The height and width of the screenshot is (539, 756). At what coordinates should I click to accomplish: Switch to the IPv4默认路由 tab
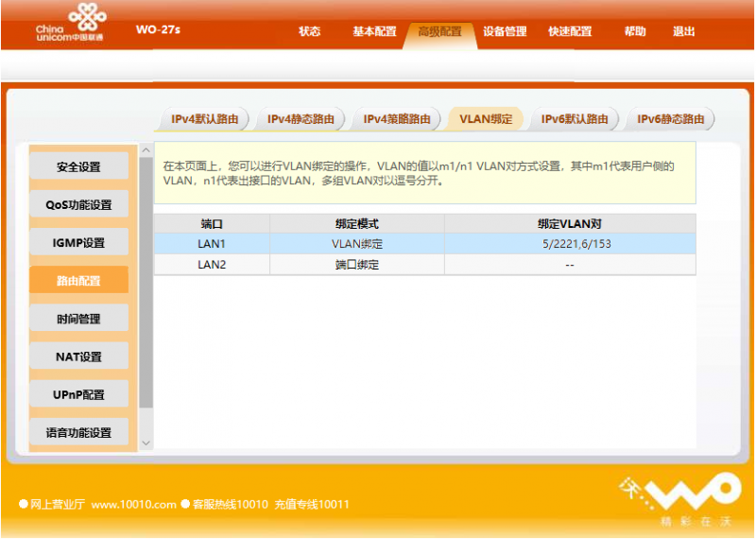(x=202, y=119)
